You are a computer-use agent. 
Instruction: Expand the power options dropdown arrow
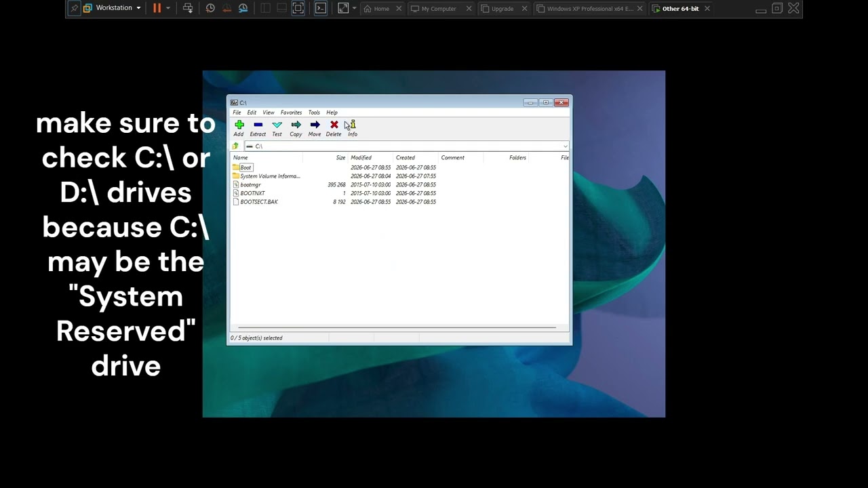(x=168, y=8)
